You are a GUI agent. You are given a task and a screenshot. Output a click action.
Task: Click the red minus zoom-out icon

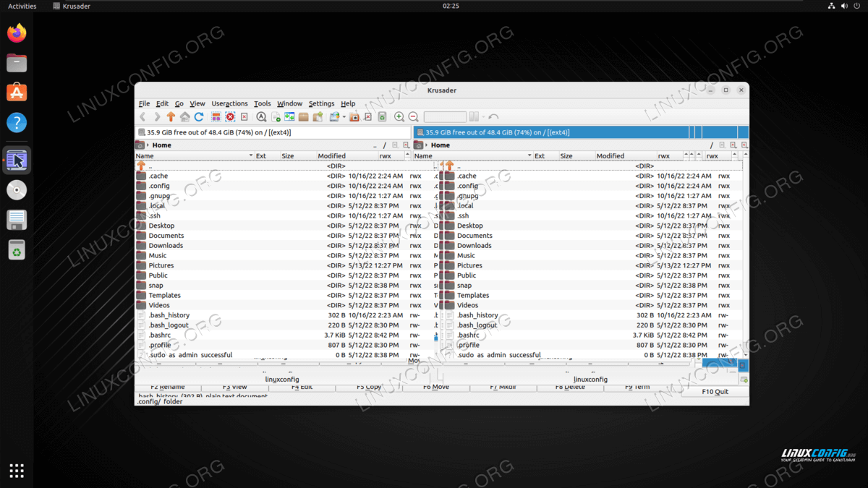[x=413, y=116]
